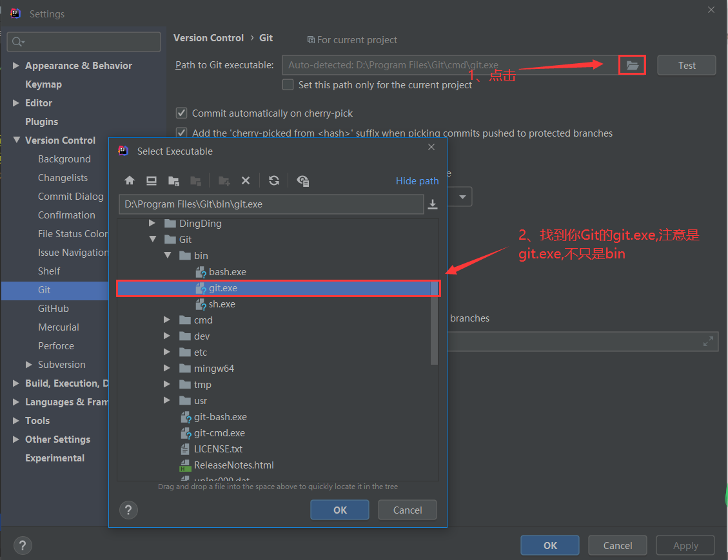Image resolution: width=728 pixels, height=560 pixels.
Task: Click file tree vertical scrollbar
Action: (x=435, y=322)
